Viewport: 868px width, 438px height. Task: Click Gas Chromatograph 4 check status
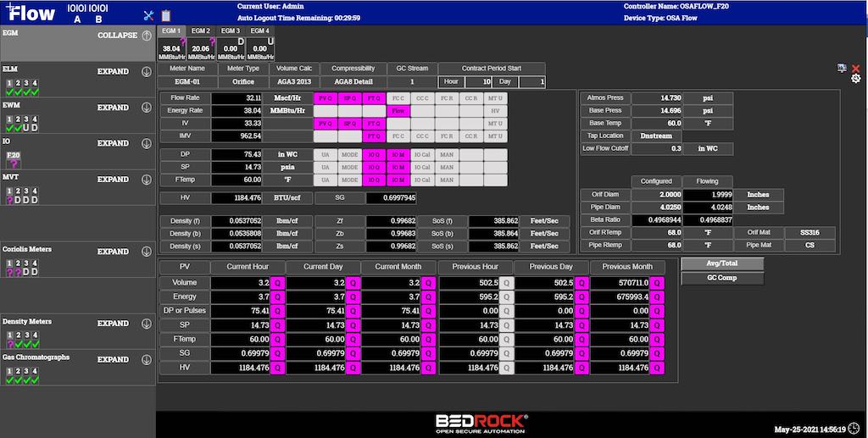(35, 380)
